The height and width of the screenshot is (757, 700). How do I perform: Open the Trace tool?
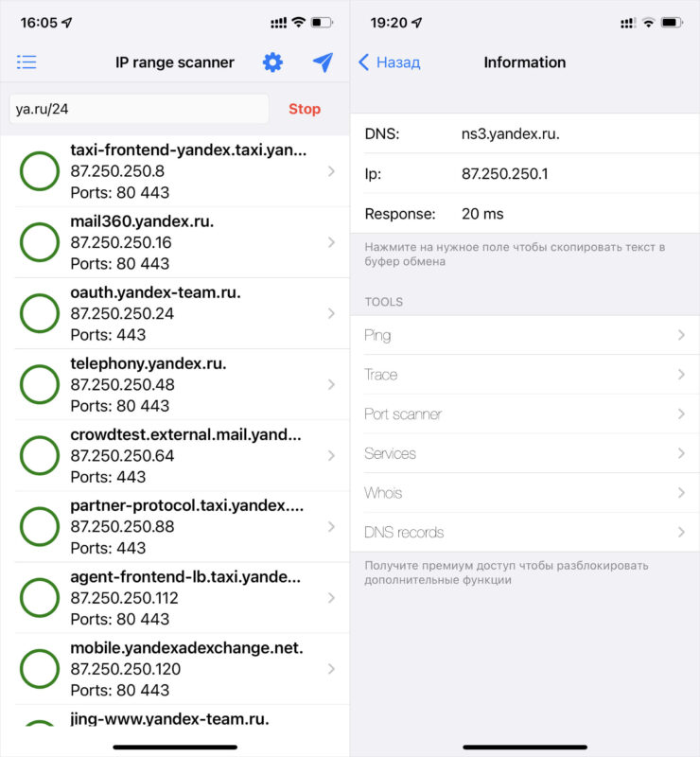coord(525,375)
